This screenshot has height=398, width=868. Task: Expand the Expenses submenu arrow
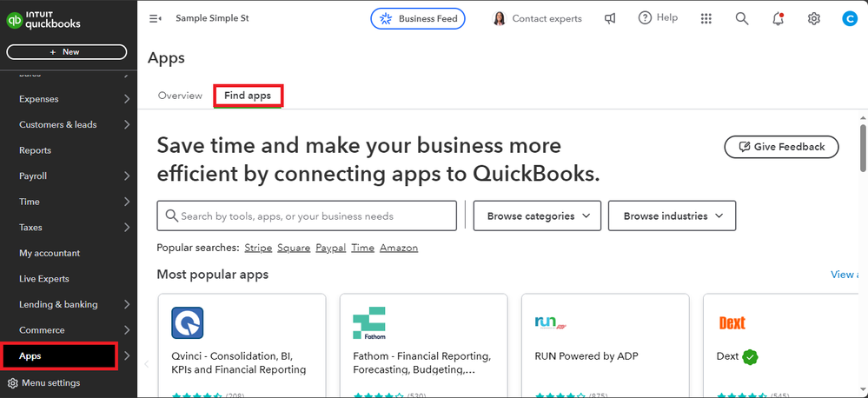pyautogui.click(x=127, y=99)
